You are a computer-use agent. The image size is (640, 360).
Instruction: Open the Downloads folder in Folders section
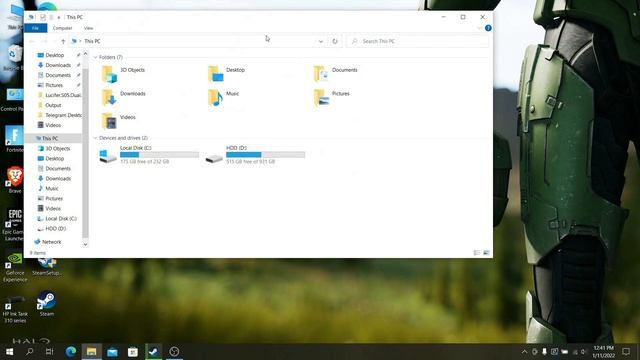click(x=123, y=98)
